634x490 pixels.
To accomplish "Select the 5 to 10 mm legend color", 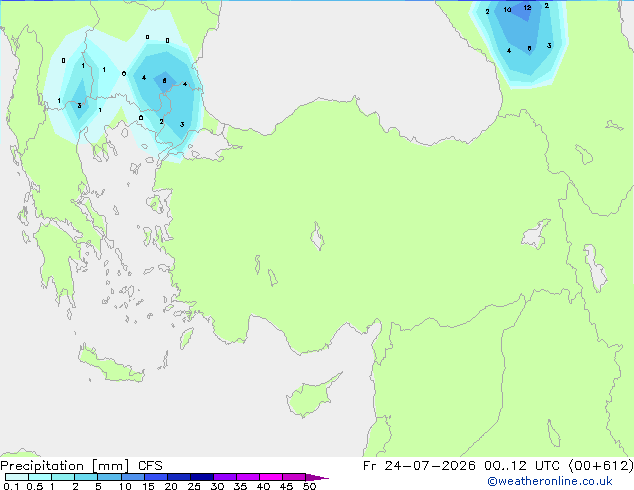I will coord(109,477).
